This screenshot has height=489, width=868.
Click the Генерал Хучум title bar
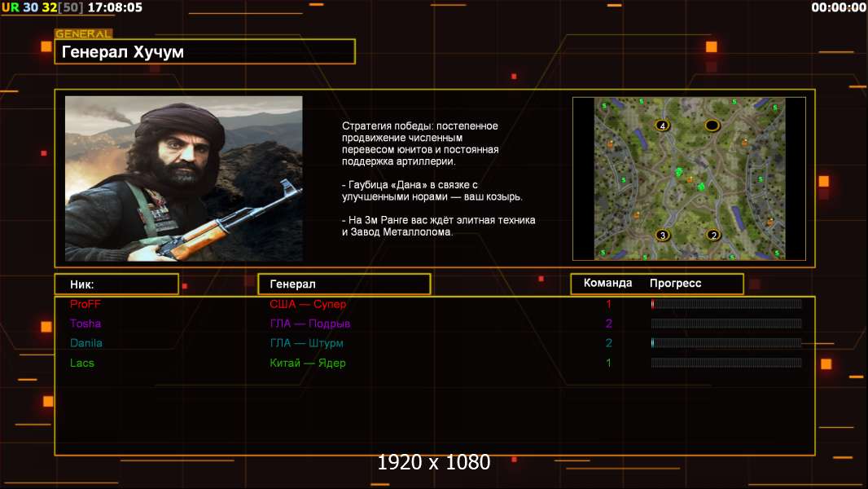coord(204,52)
